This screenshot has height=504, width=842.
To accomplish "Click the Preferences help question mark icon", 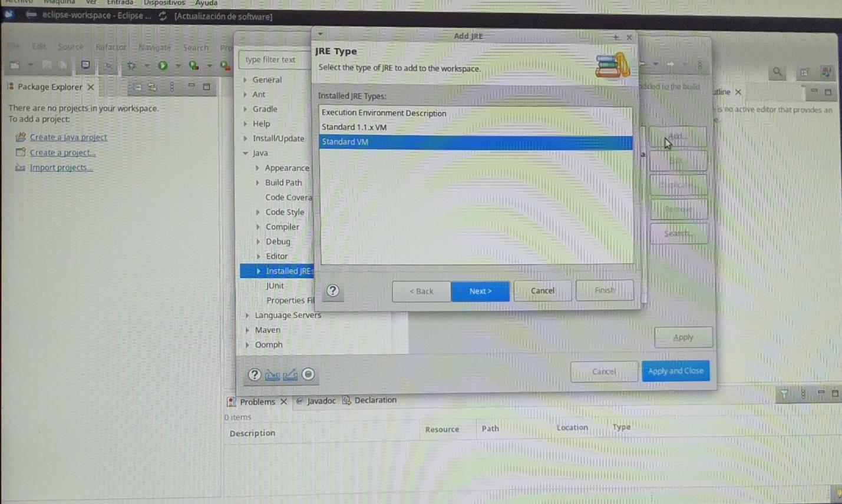I will click(x=254, y=374).
